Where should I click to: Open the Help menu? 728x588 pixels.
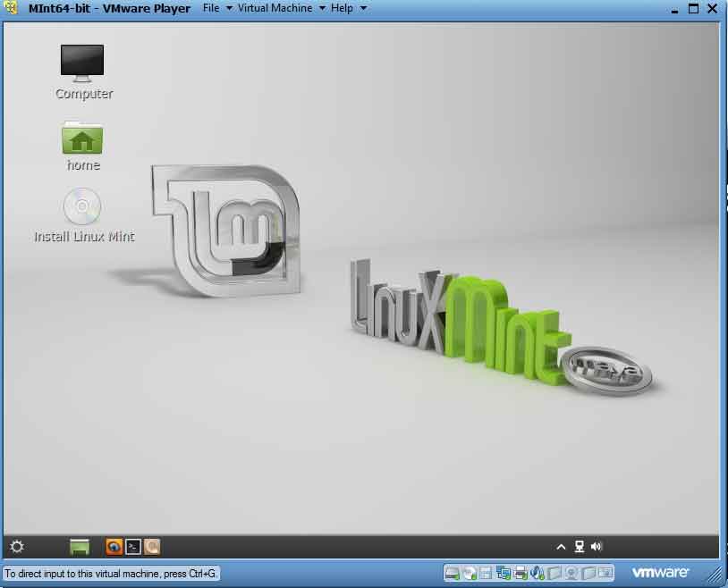tap(343, 8)
